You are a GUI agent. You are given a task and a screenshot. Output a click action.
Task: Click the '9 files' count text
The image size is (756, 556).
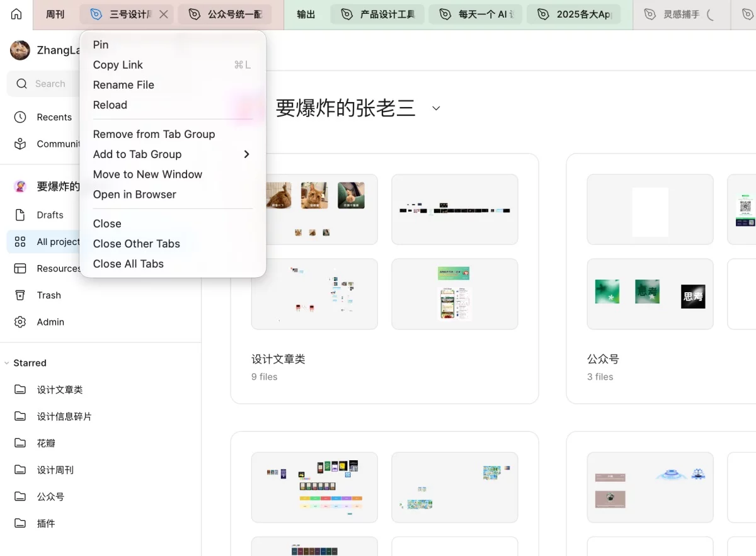pos(265,377)
